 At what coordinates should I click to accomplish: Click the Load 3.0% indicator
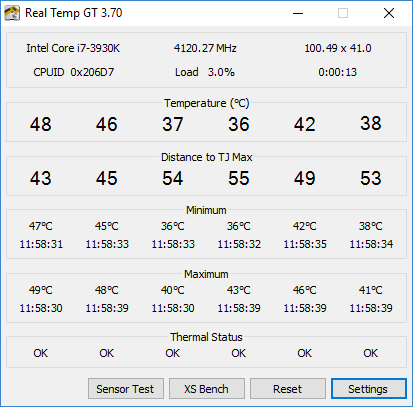(x=205, y=72)
